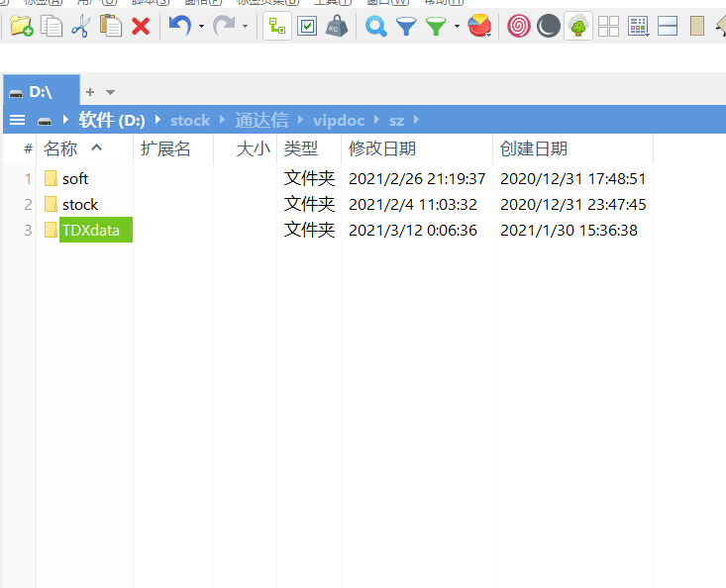Click the pink spiral icon in toolbar
This screenshot has width=726, height=588.
(518, 27)
